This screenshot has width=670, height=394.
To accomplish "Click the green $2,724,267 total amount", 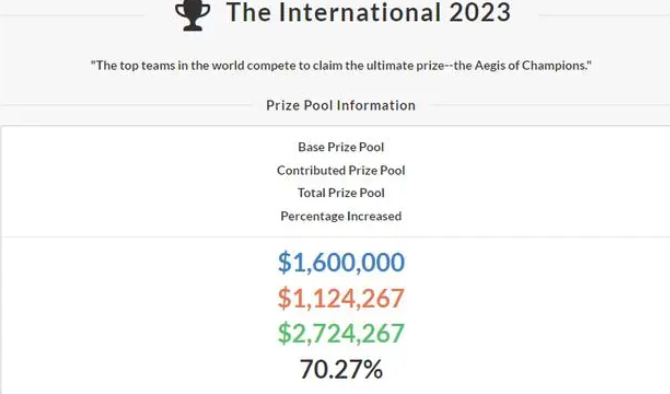I will point(341,333).
